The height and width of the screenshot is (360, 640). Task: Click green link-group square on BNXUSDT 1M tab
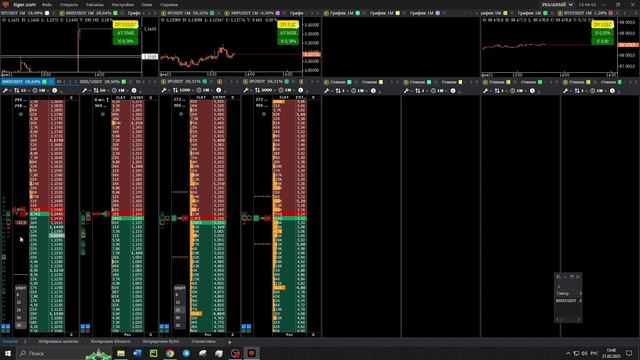point(116,13)
